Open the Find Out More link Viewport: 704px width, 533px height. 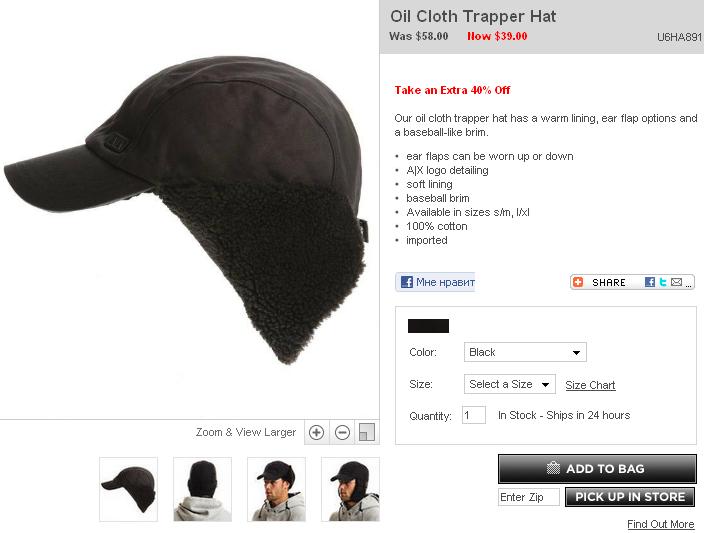click(660, 524)
